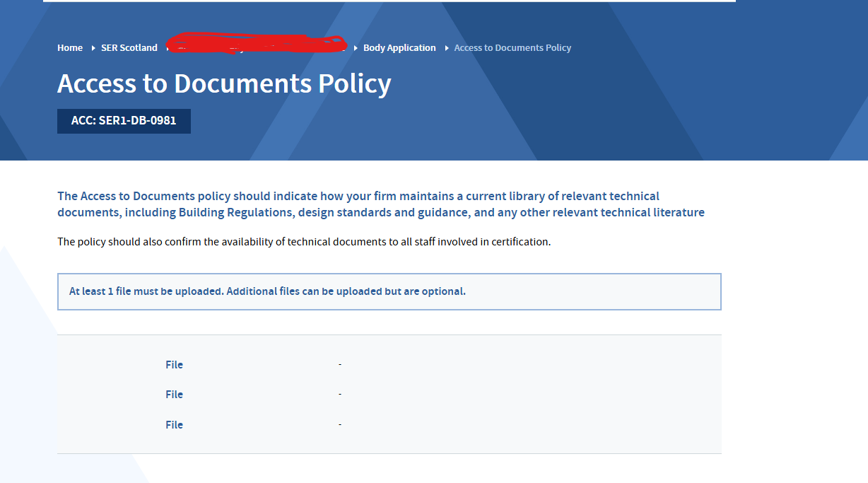Open the SER Scotland breadcrumb link
The height and width of the screenshot is (483, 868).
pos(129,48)
